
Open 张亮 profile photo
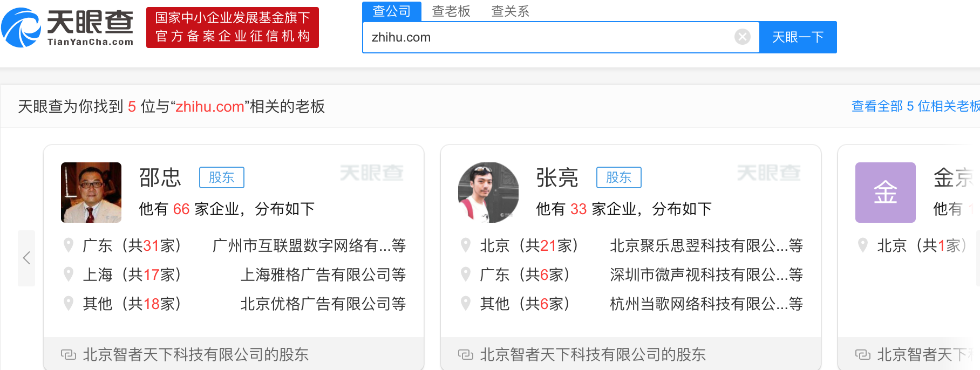coord(488,193)
